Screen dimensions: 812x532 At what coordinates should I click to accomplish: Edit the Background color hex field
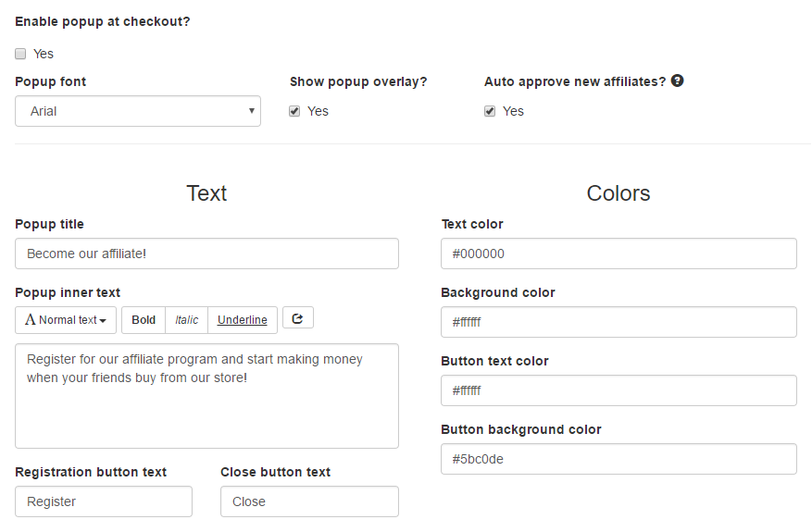pos(618,322)
